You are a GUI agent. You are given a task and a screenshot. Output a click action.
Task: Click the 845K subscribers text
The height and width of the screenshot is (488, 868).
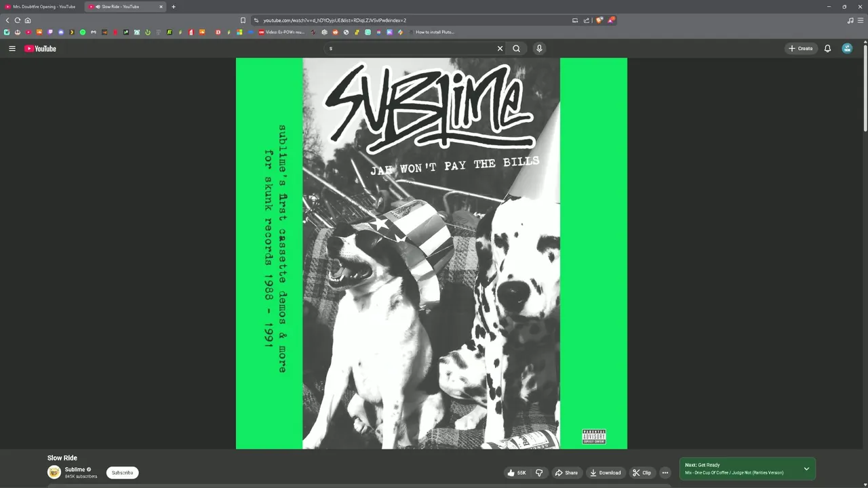coord(81,476)
